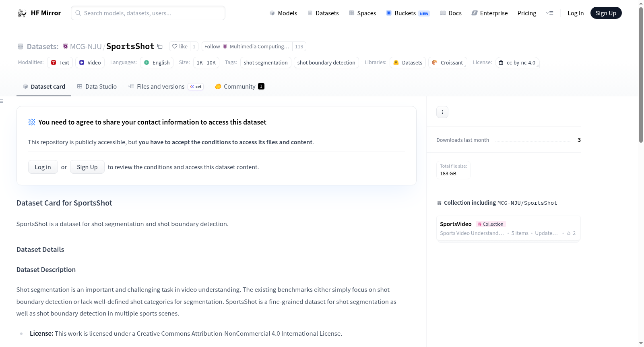Select the shot segmentation tag
The height and width of the screenshot is (347, 644).
[266, 62]
